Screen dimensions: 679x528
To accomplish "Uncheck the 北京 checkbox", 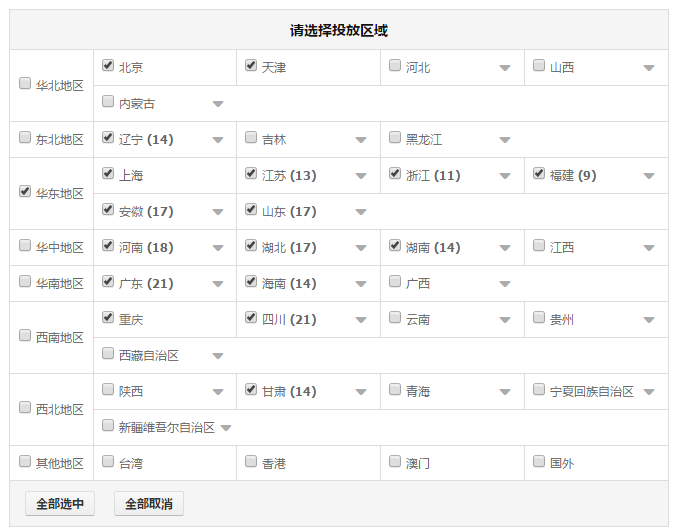I will (108, 65).
